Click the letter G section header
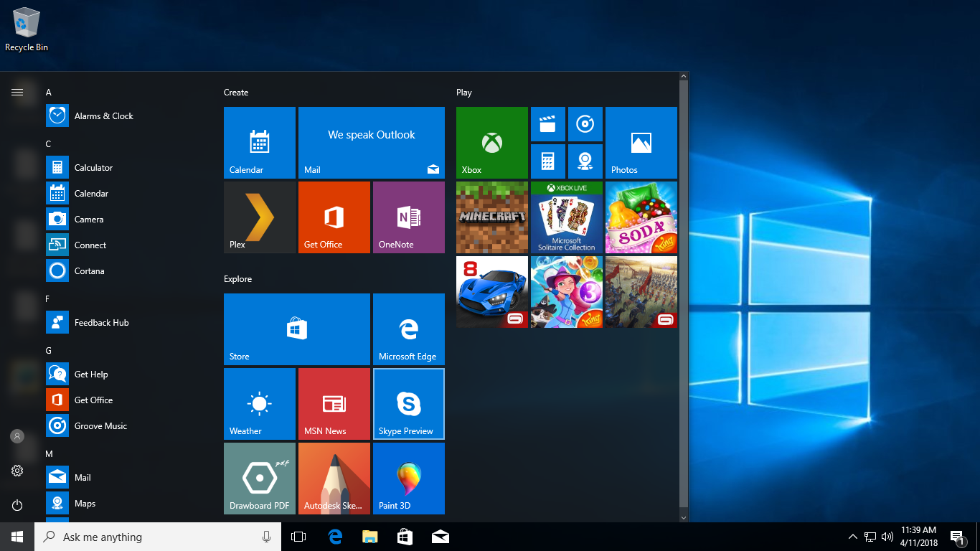 (x=49, y=351)
